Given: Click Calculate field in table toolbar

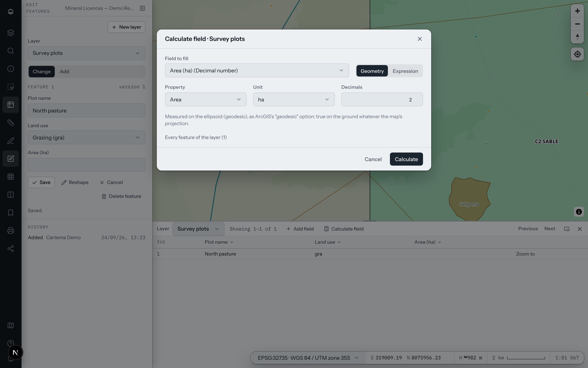Looking at the screenshot, I should click(x=344, y=229).
